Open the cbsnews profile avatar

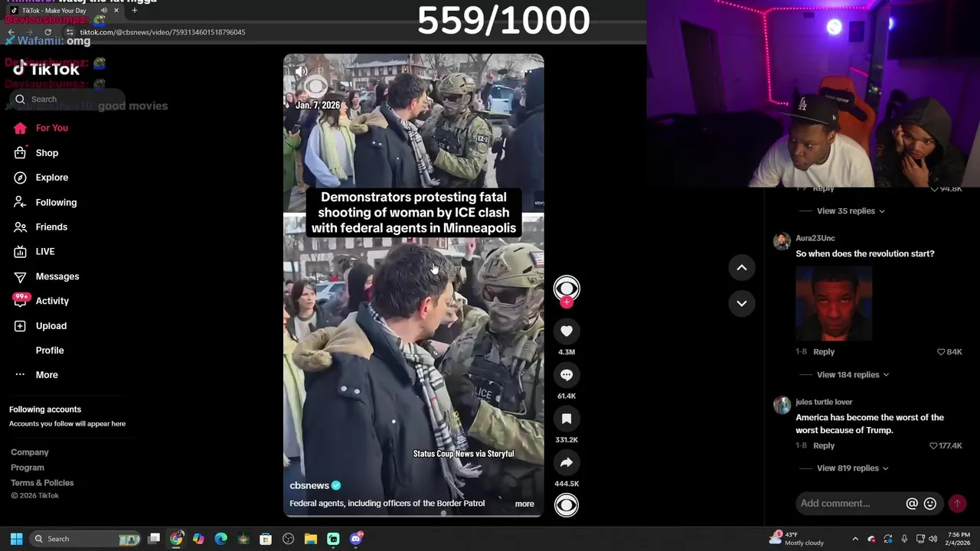567,288
